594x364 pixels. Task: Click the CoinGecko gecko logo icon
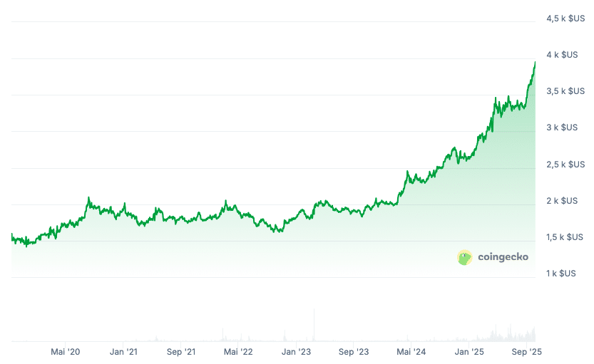click(x=464, y=257)
